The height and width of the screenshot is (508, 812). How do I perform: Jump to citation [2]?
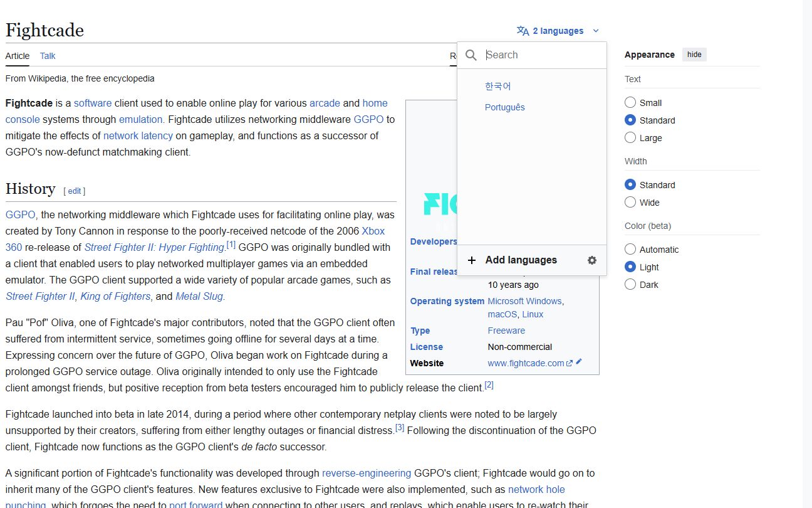coord(489,385)
